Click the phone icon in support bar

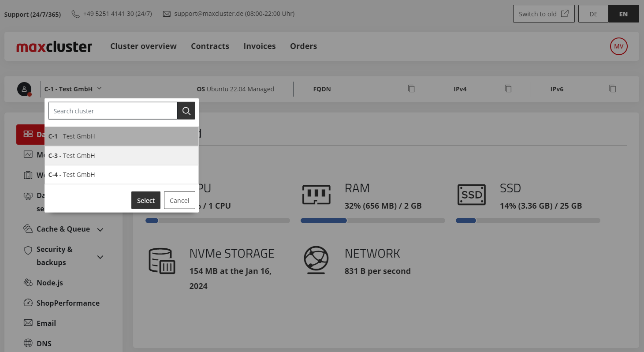[x=75, y=14]
